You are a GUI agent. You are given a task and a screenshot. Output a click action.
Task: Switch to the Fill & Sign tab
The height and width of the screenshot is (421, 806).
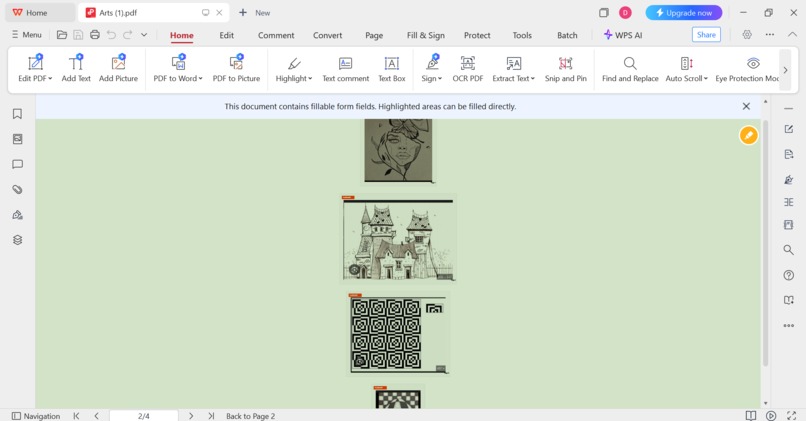click(x=426, y=35)
